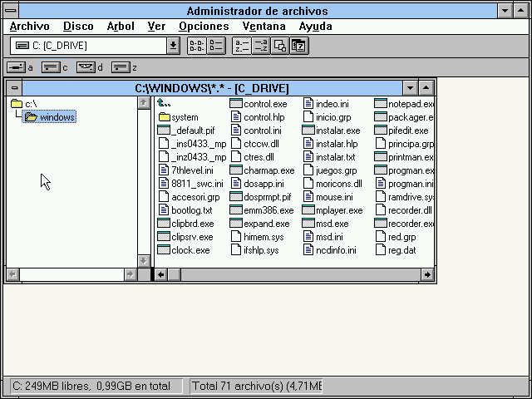Open the Ver menu
Image resolution: width=532 pixels, height=399 pixels.
(156, 26)
